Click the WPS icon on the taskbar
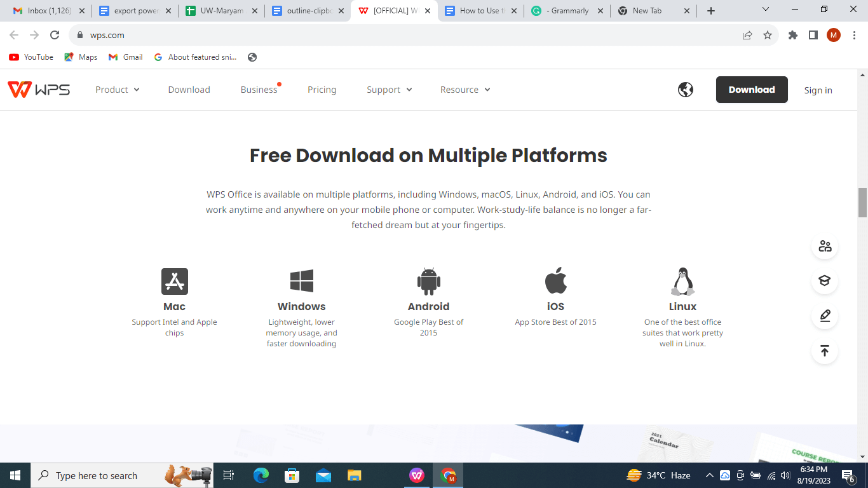The height and width of the screenshot is (488, 868). (x=417, y=475)
